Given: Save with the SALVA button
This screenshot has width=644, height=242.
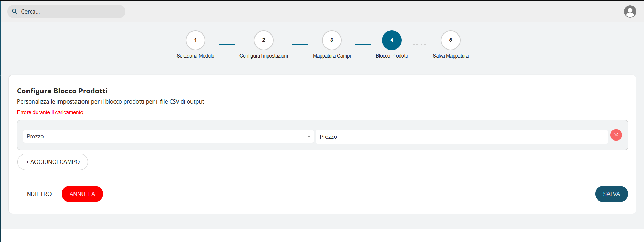Looking at the screenshot, I should (x=611, y=194).
